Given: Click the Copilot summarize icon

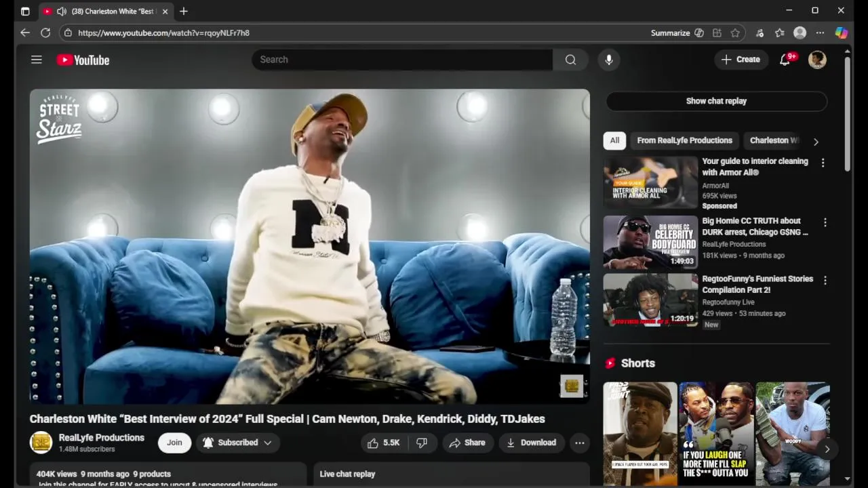Looking at the screenshot, I should (699, 33).
